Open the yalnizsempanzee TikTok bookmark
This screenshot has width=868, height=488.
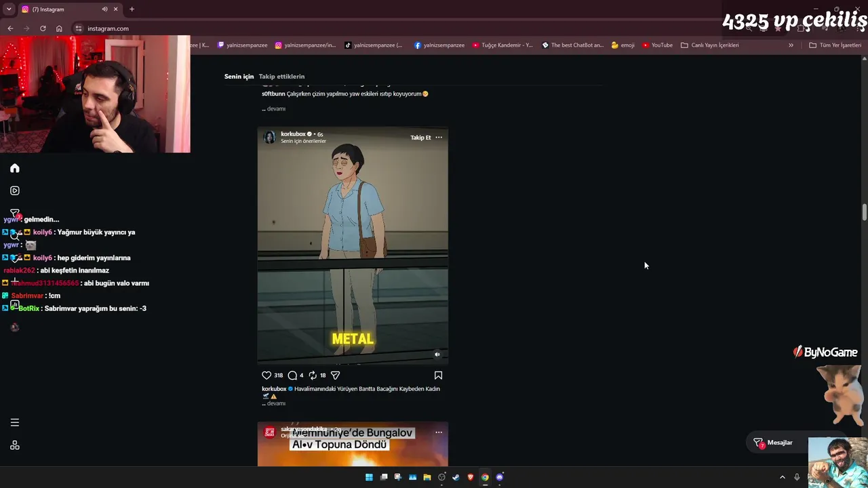click(x=374, y=45)
